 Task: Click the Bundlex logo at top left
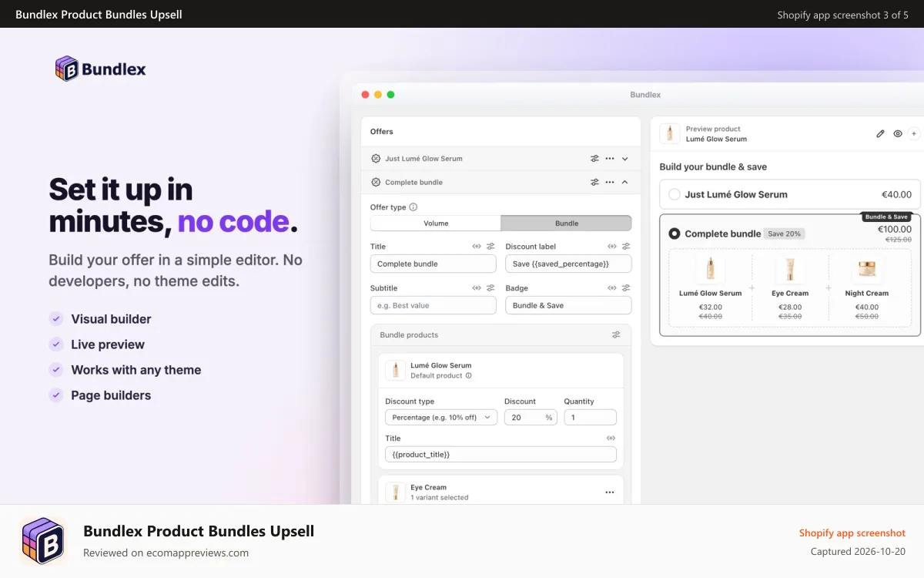pos(100,69)
